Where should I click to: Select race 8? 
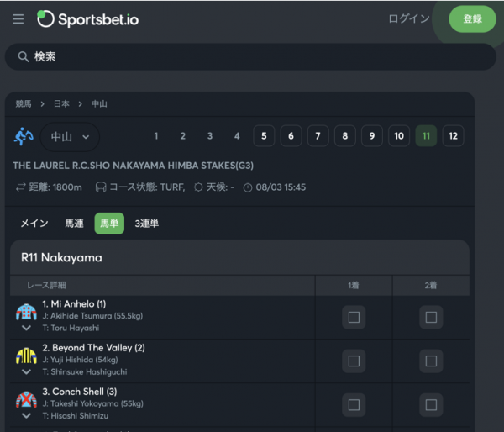click(345, 136)
